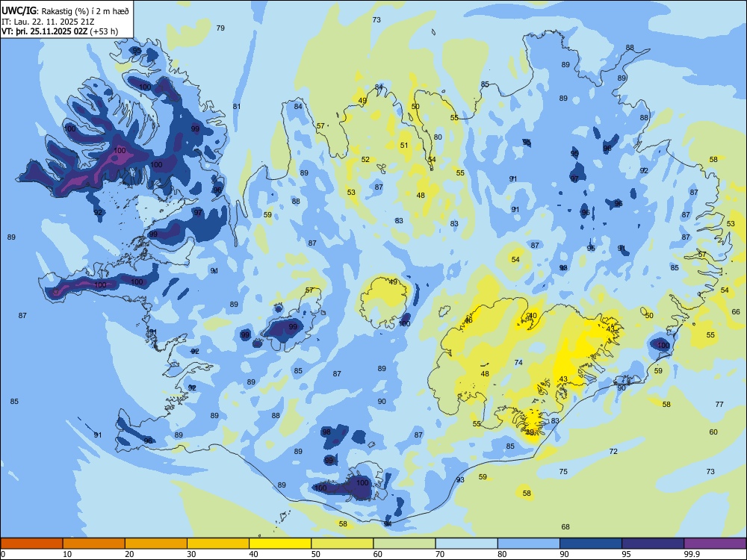Click the UWC/IG Rakastig title text
Viewport: 747px width, 560px height.
[x=65, y=11]
